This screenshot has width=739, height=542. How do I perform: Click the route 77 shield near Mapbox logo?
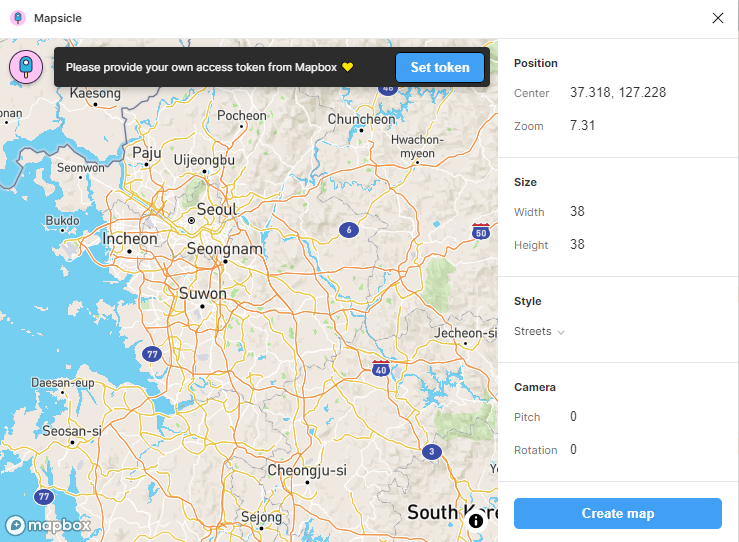tap(44, 496)
